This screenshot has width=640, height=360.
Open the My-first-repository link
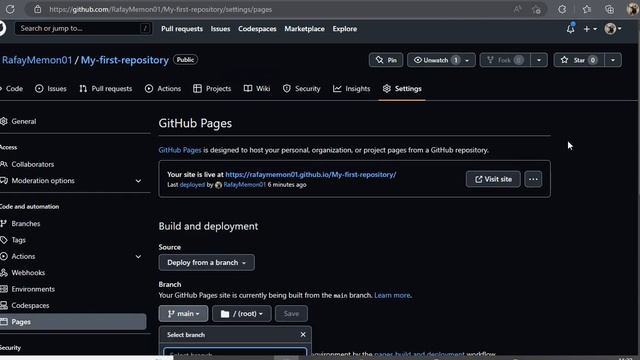(x=124, y=60)
